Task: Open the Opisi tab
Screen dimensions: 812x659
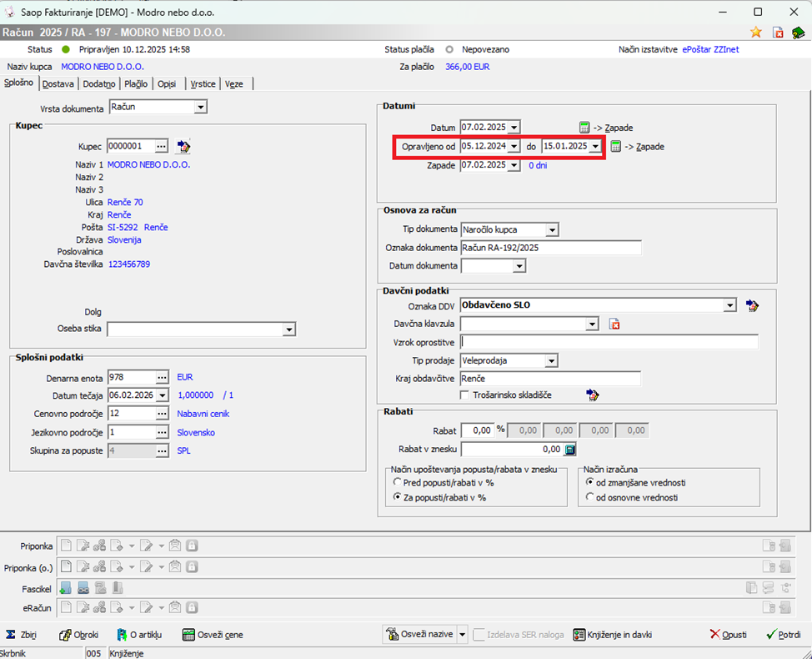Action: pos(167,84)
